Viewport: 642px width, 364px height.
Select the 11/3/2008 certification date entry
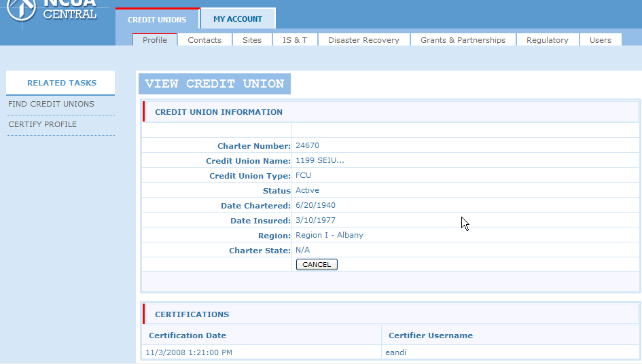coord(189,352)
